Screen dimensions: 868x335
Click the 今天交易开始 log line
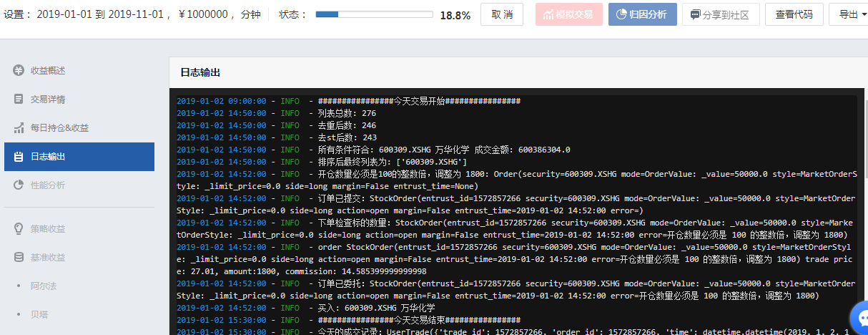(348, 101)
